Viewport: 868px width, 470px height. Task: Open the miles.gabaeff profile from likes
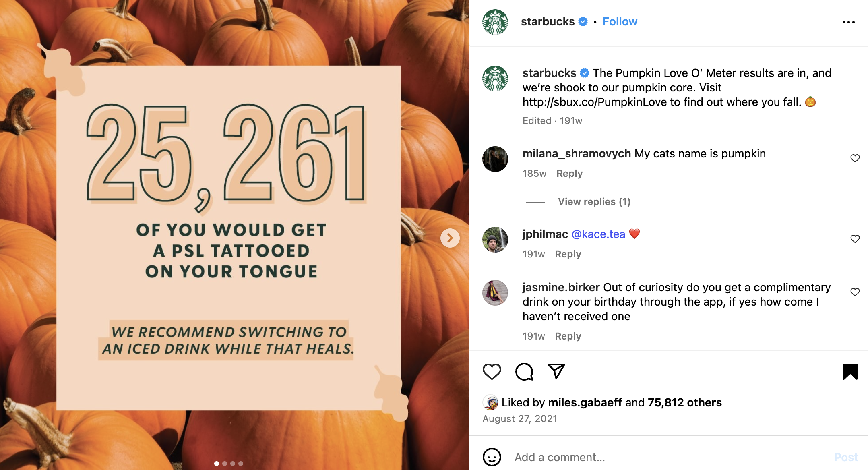(x=585, y=402)
